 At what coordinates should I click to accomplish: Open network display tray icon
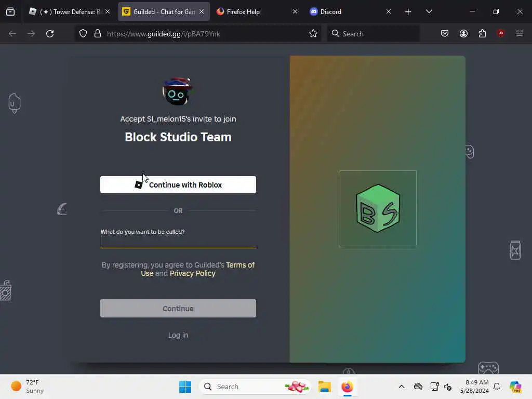coord(434,387)
